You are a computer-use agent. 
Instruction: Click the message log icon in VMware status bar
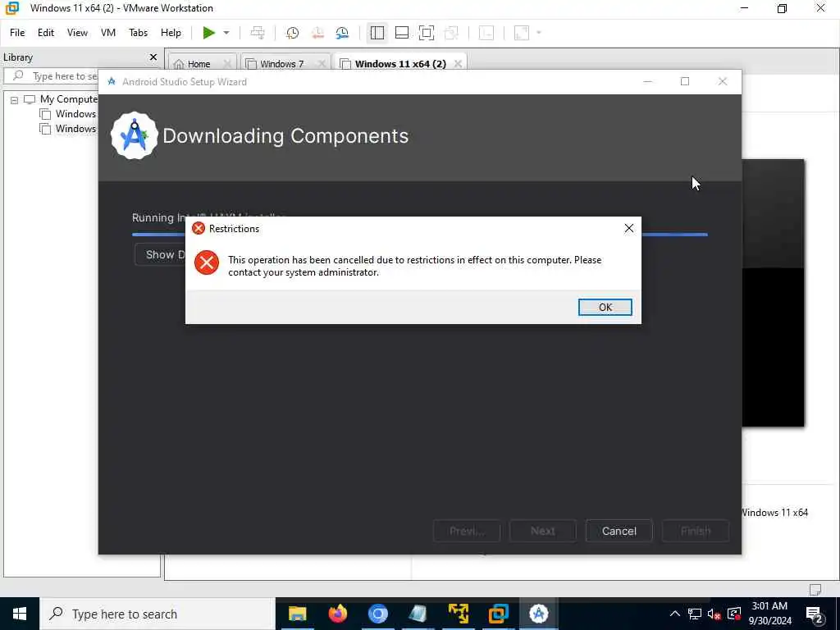(815, 589)
